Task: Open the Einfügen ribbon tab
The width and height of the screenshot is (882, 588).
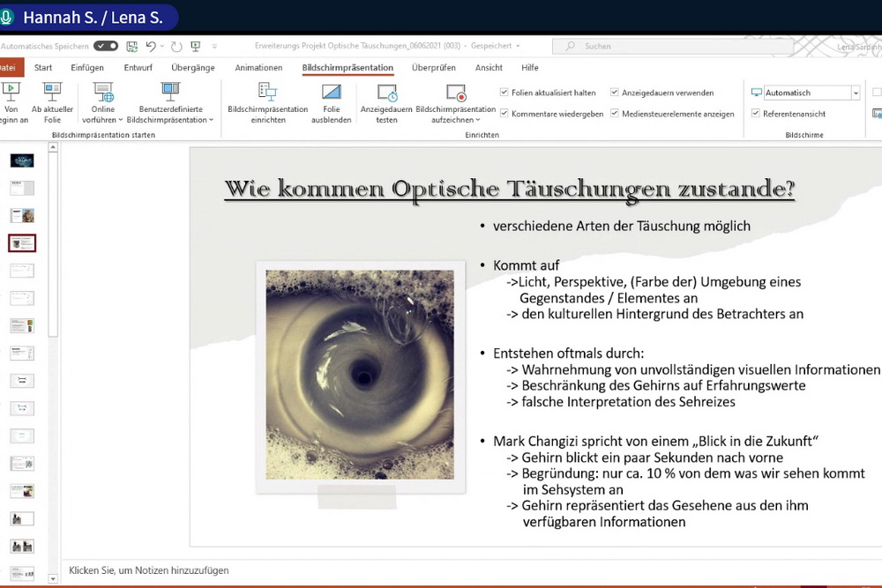Action: coord(87,68)
